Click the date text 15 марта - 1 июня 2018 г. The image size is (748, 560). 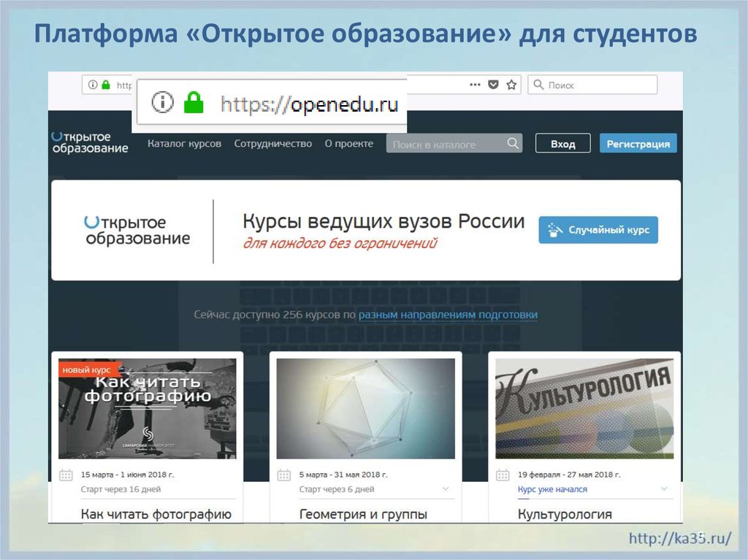click(127, 475)
